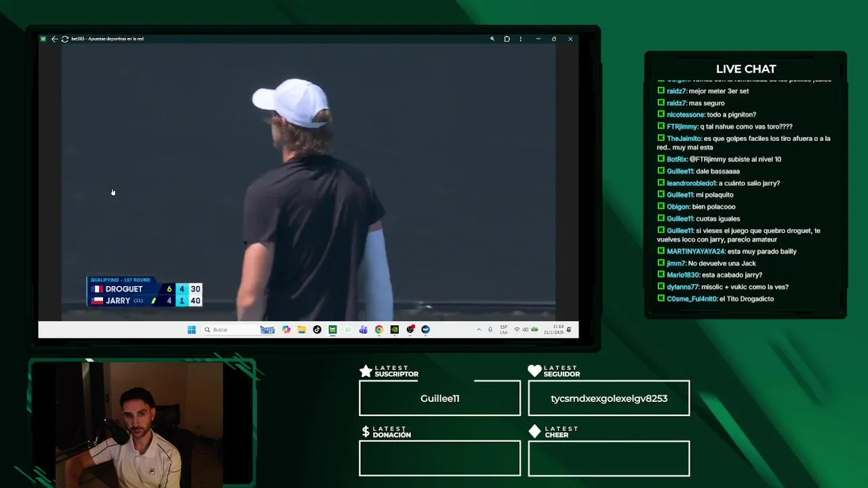Open the ESP LAA language switcher
The image size is (868, 488).
pos(503,329)
